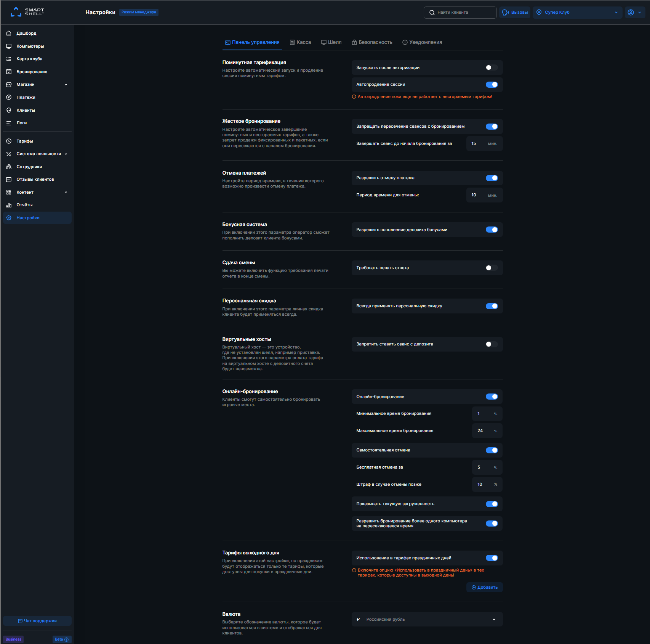Open Clients via headset icon
650x644 pixels.
(x=9, y=110)
